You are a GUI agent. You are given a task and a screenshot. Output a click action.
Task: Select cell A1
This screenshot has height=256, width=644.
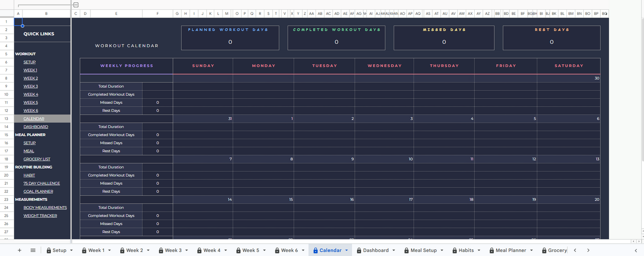tap(18, 21)
